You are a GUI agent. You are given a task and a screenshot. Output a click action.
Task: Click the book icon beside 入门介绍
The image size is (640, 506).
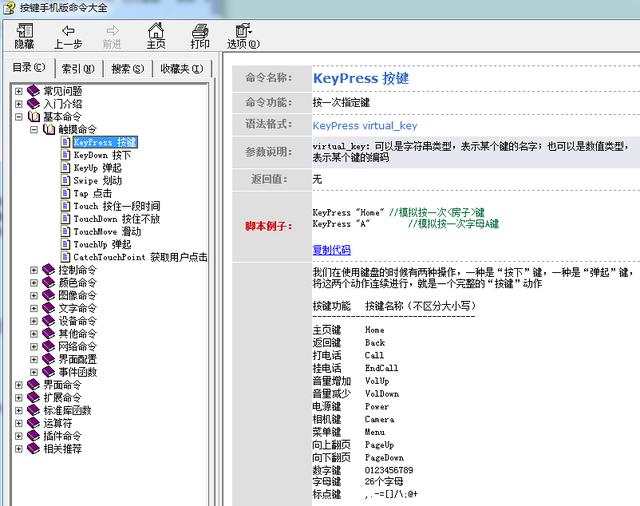(x=33, y=103)
